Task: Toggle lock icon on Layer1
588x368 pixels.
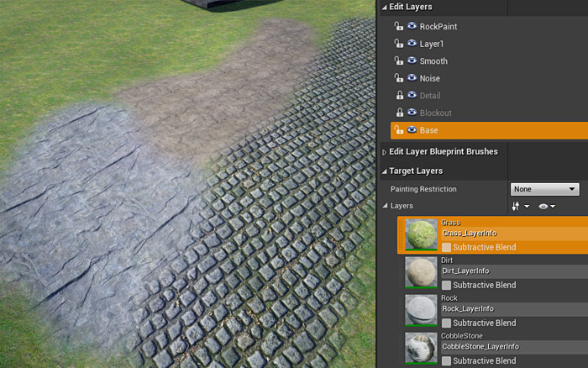Action: coord(399,44)
